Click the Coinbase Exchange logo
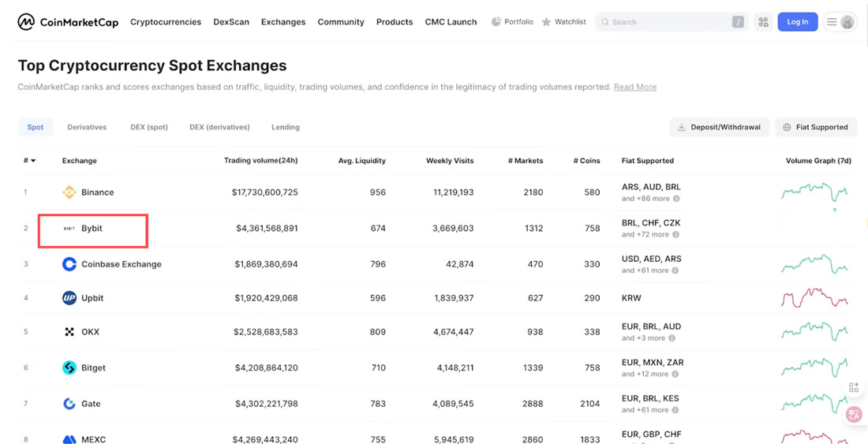The height and width of the screenshot is (444, 868). (x=69, y=264)
